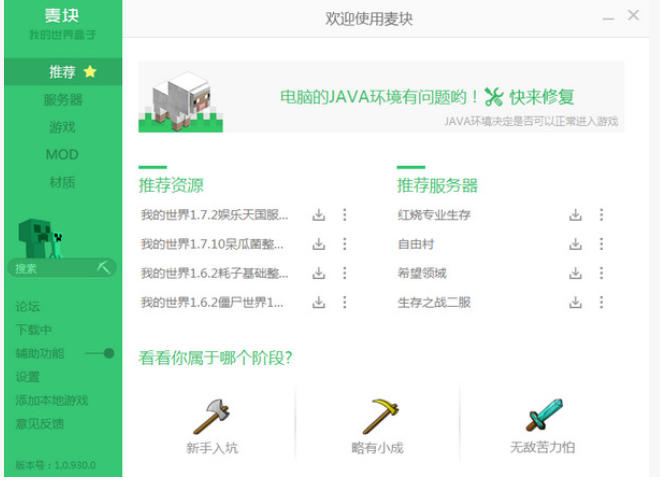This screenshot has width=660, height=489.
Task: Toggle the 辅助功能 switch
Action: point(100,353)
